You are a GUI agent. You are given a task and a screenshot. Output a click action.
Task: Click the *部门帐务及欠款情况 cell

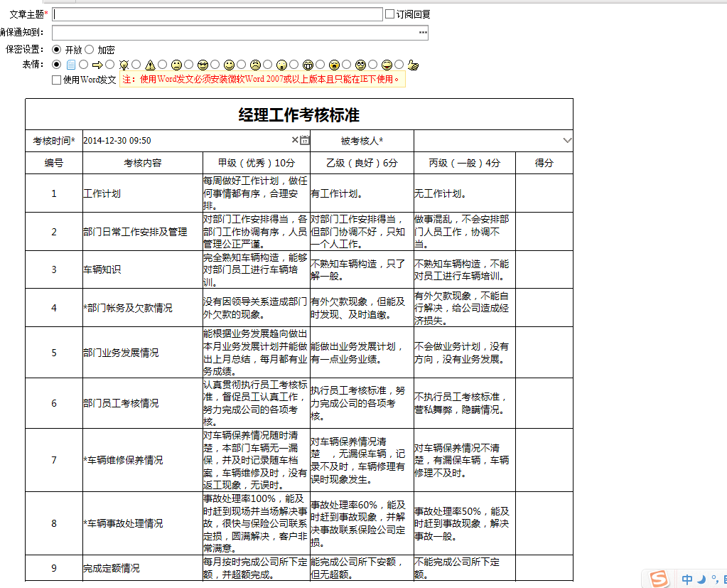[143, 308]
